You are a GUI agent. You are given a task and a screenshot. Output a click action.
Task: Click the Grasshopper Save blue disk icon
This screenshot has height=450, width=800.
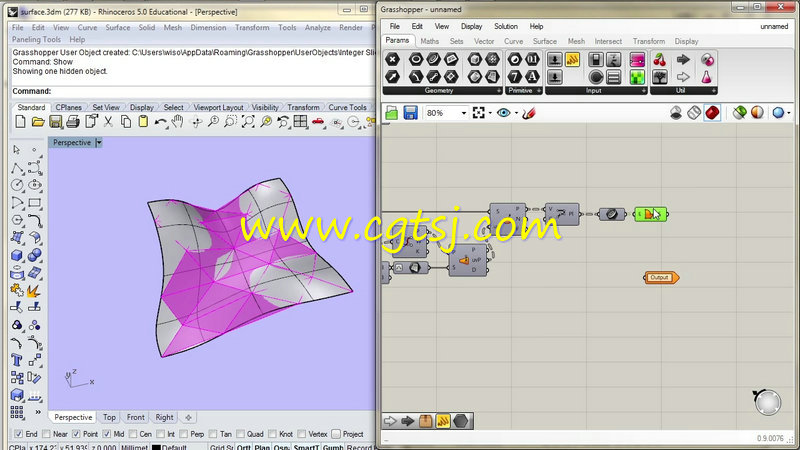pyautogui.click(x=410, y=113)
